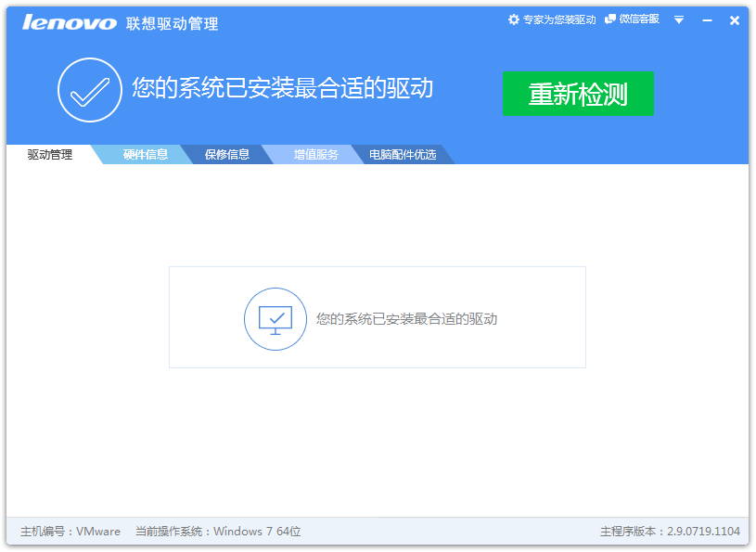Close the 联想驱动管理 window
This screenshot has height=552, width=756.
click(x=735, y=19)
